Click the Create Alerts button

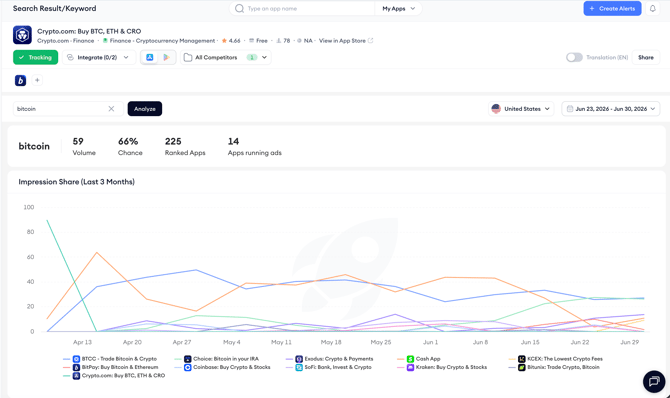click(612, 9)
